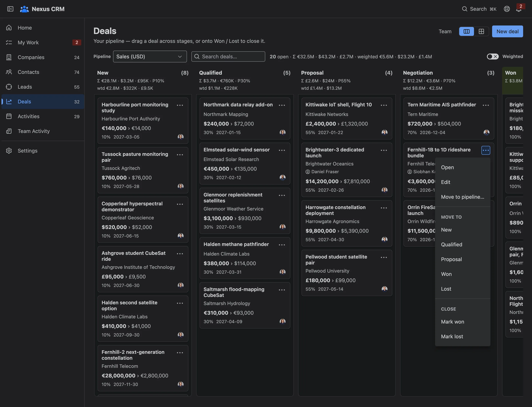This screenshot has width=532, height=407.
Task: Open actions menu for Tern Maritime AIS pathfinder
Action: tap(486, 105)
